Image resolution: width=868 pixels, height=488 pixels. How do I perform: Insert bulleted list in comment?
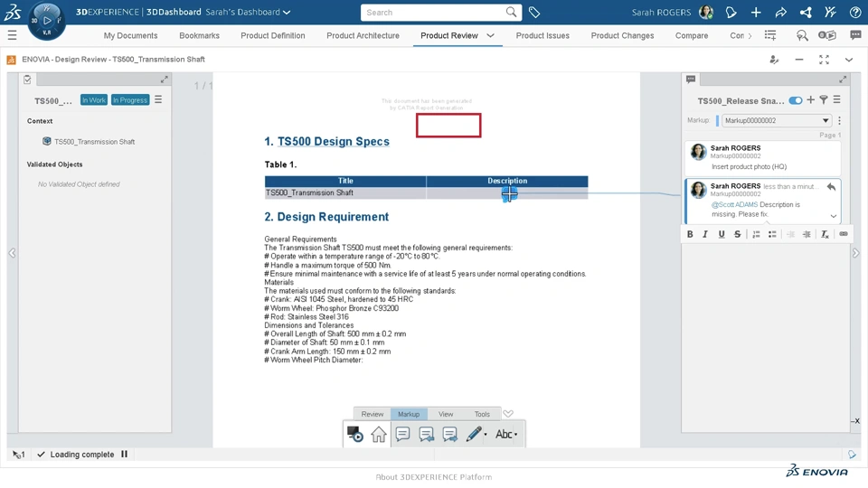[772, 234]
